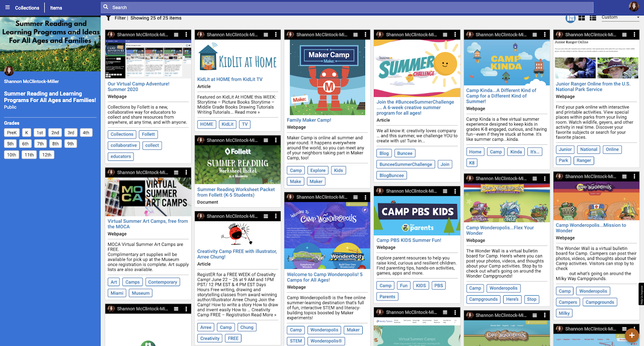Open more options on Our Virtual Camp Adventure card
Viewport: 644px width, 346px height.
186,35
